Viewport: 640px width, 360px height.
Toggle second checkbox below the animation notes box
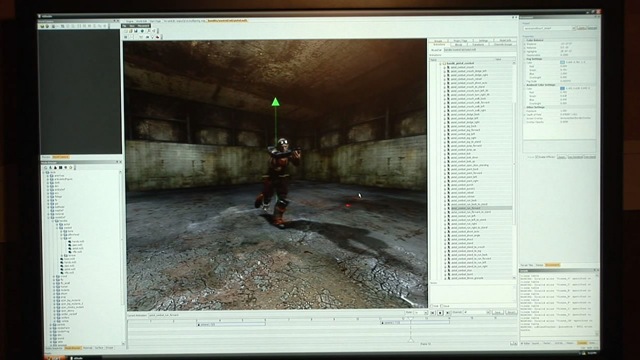click(442, 306)
